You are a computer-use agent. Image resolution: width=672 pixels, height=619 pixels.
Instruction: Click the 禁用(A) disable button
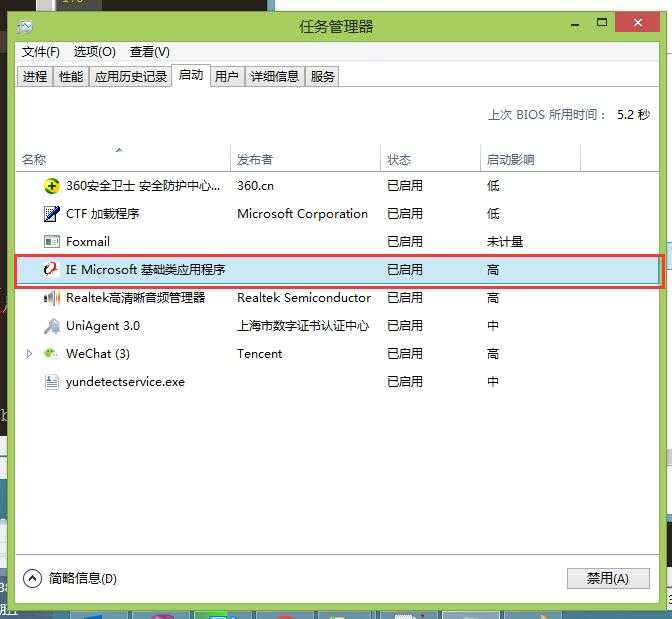click(608, 579)
